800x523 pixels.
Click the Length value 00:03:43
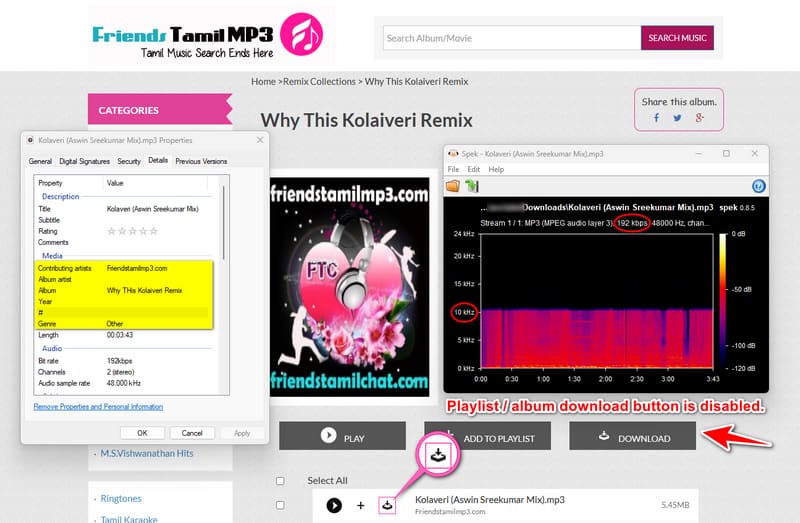pos(120,335)
